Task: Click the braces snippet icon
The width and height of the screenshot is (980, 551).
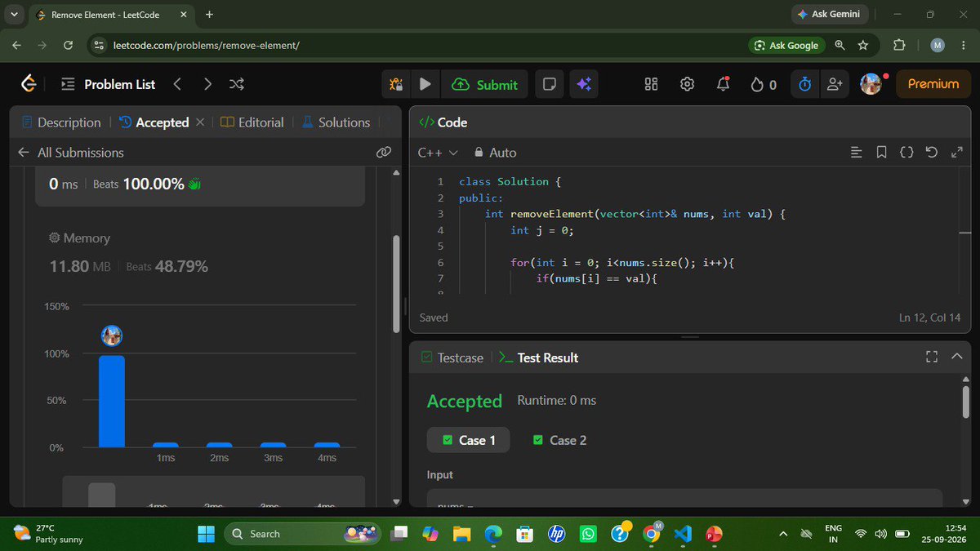Action: [x=906, y=153]
